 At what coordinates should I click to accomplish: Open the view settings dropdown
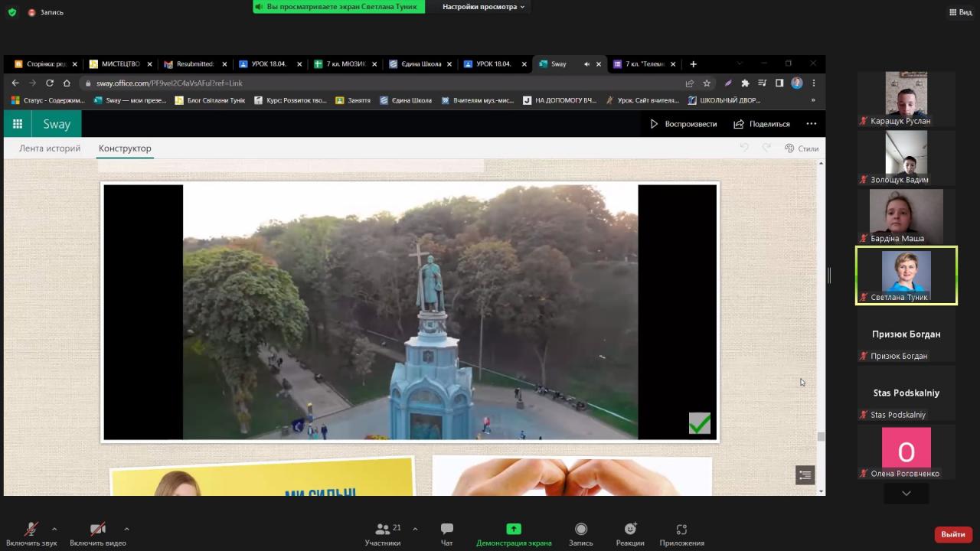pos(483,7)
